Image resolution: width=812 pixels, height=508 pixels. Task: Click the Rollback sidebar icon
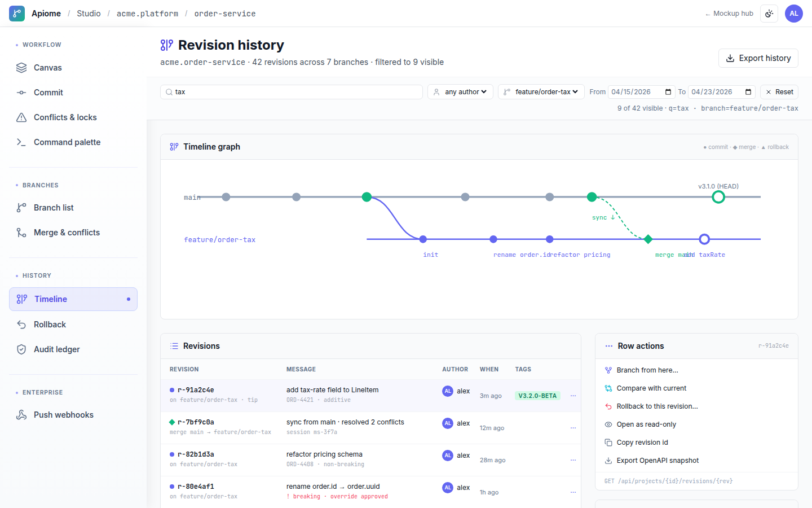pyautogui.click(x=21, y=325)
